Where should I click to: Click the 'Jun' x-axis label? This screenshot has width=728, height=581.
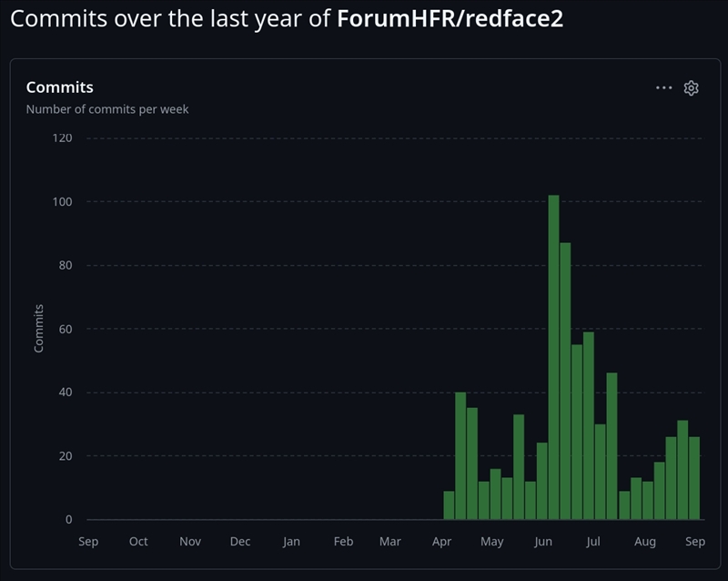542,542
